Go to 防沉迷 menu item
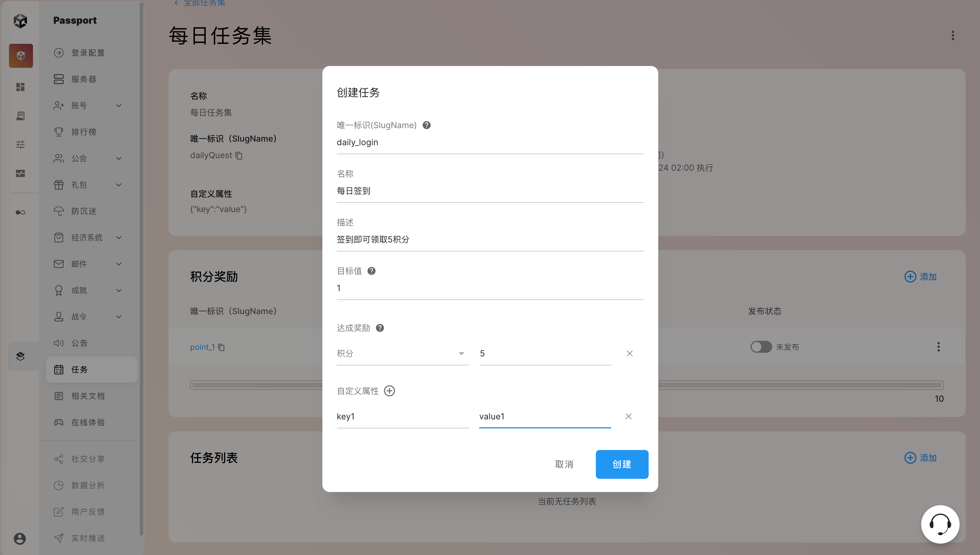 pyautogui.click(x=83, y=211)
